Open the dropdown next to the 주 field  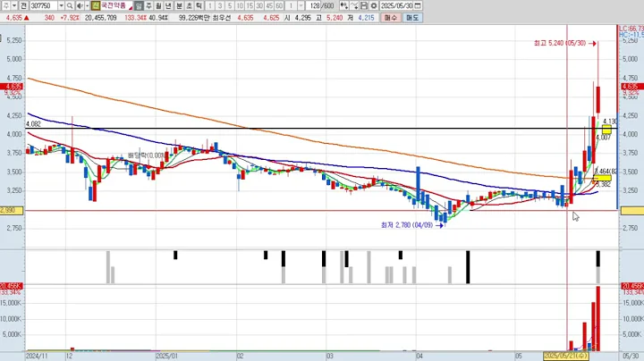[x=14, y=5]
